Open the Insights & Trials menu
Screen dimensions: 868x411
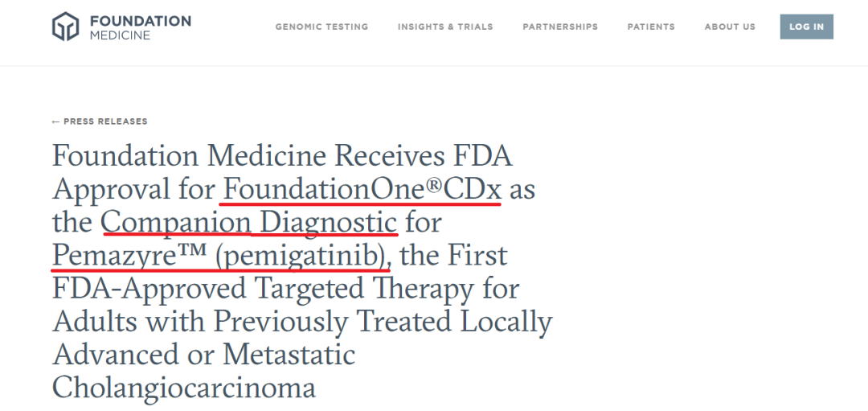[x=445, y=27]
